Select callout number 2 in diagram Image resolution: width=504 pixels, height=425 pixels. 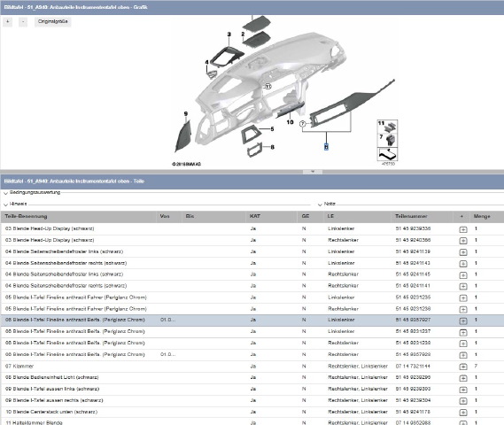click(243, 34)
